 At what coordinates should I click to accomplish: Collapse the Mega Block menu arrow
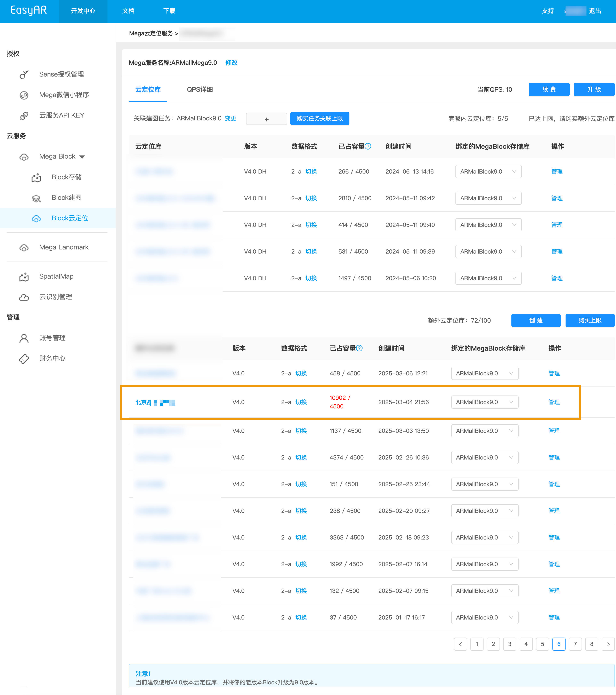tap(82, 157)
